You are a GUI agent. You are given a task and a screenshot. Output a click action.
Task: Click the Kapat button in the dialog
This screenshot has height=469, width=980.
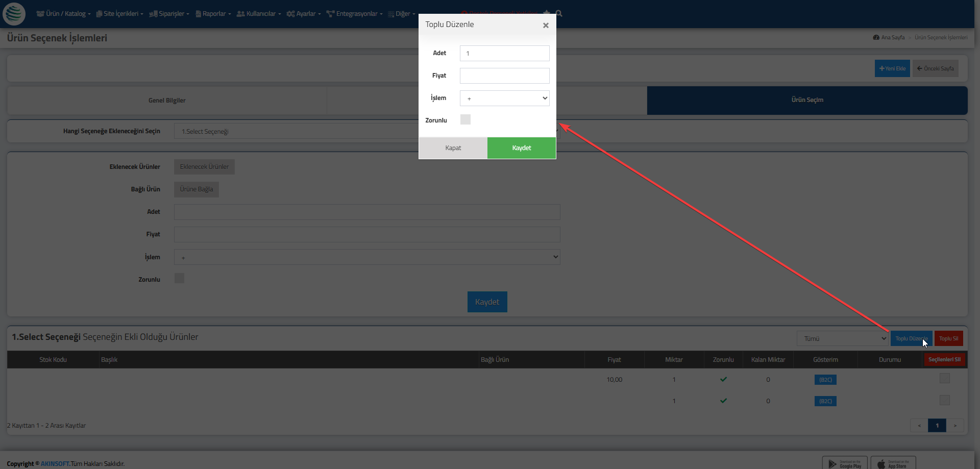click(x=453, y=148)
